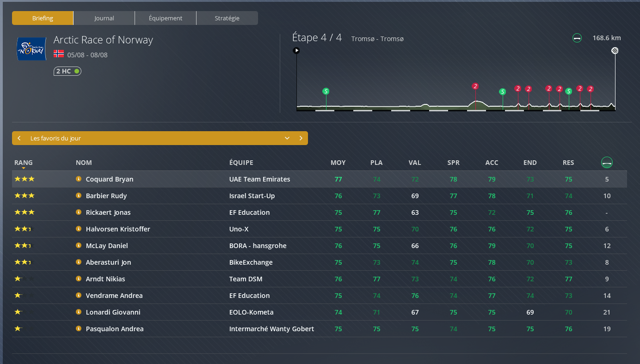Image resolution: width=640 pixels, height=364 pixels.
Task: Select rider McLay Daniel
Action: [107, 246]
